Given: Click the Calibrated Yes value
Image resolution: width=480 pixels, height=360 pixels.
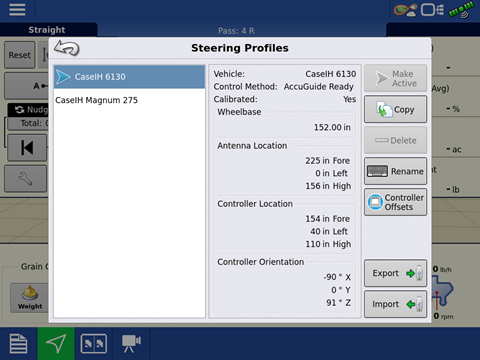Looking at the screenshot, I should click(x=350, y=99).
